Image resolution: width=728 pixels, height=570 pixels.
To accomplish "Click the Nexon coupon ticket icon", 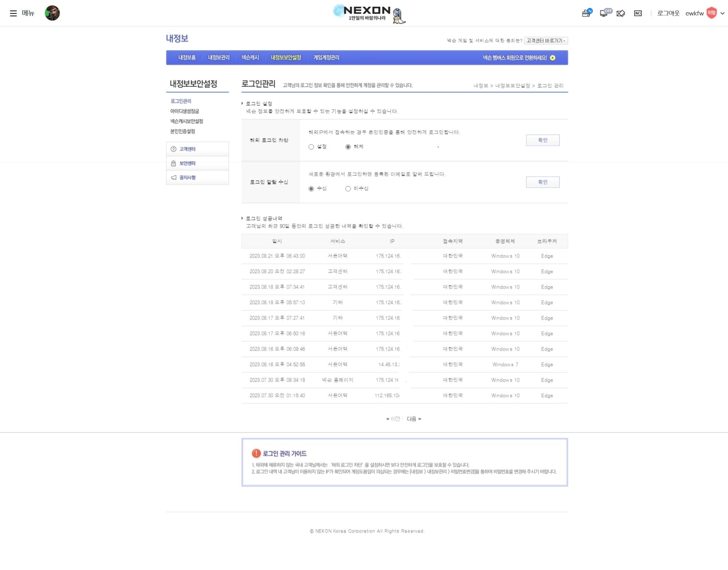I will [638, 13].
